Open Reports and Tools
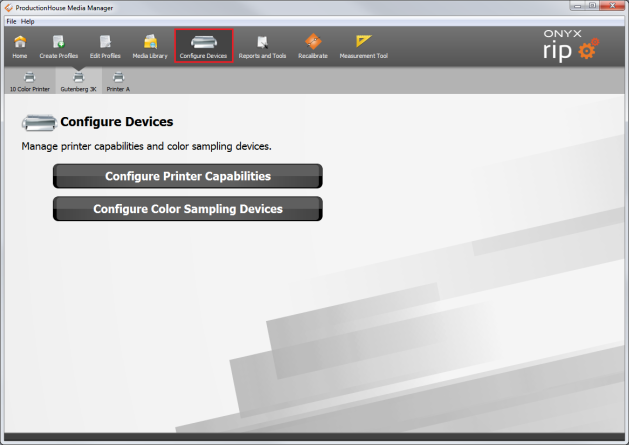 [x=262, y=46]
